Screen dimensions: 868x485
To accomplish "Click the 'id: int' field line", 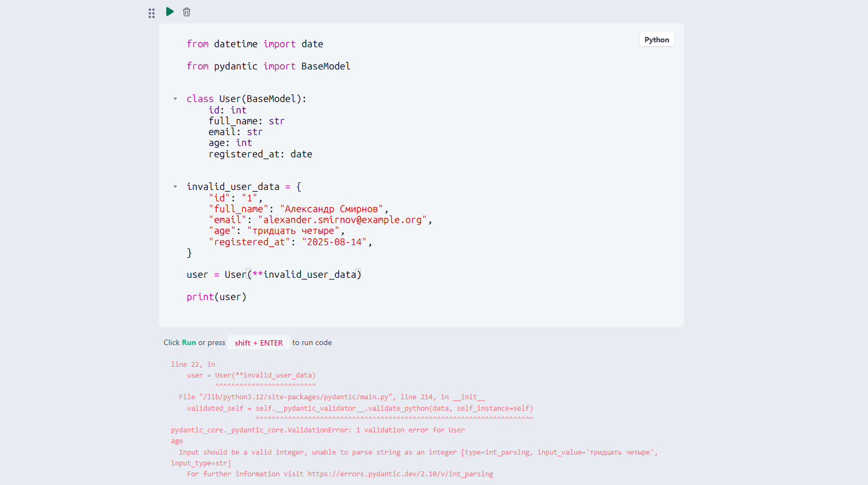I will [227, 110].
